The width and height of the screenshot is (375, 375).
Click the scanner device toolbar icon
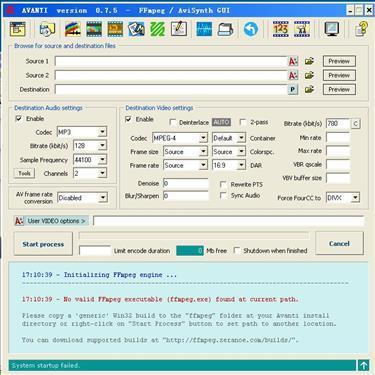pos(225,29)
